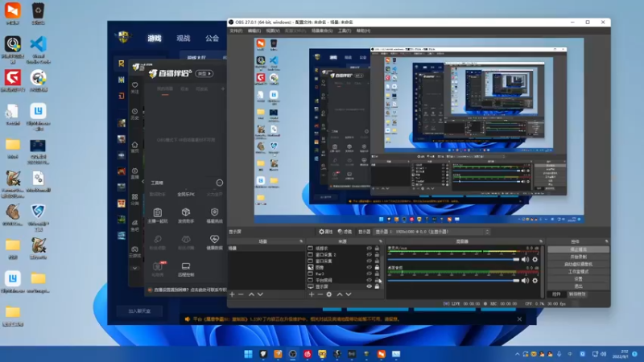Screen dimensions: 644x362
Task: Add a new scene with the plus icon
Action: pos(232,294)
